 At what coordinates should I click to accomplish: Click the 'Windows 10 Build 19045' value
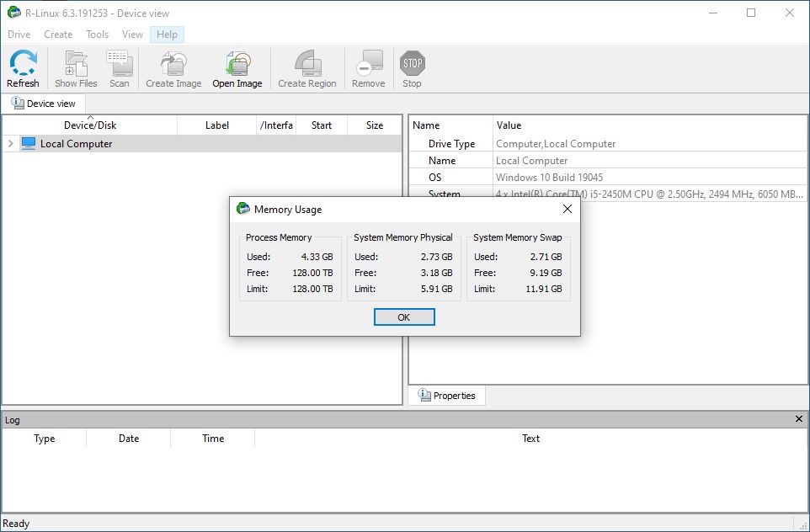click(x=549, y=177)
